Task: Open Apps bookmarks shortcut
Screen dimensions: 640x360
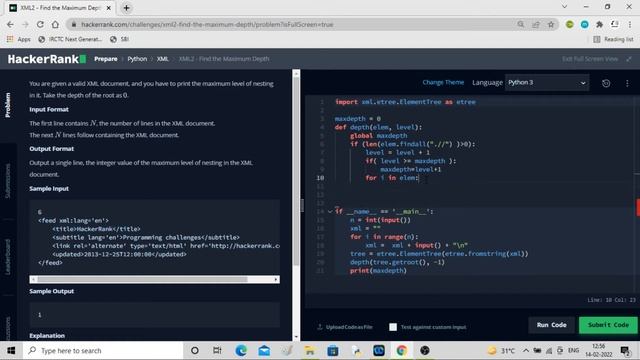Action: pyautogui.click(x=19, y=39)
